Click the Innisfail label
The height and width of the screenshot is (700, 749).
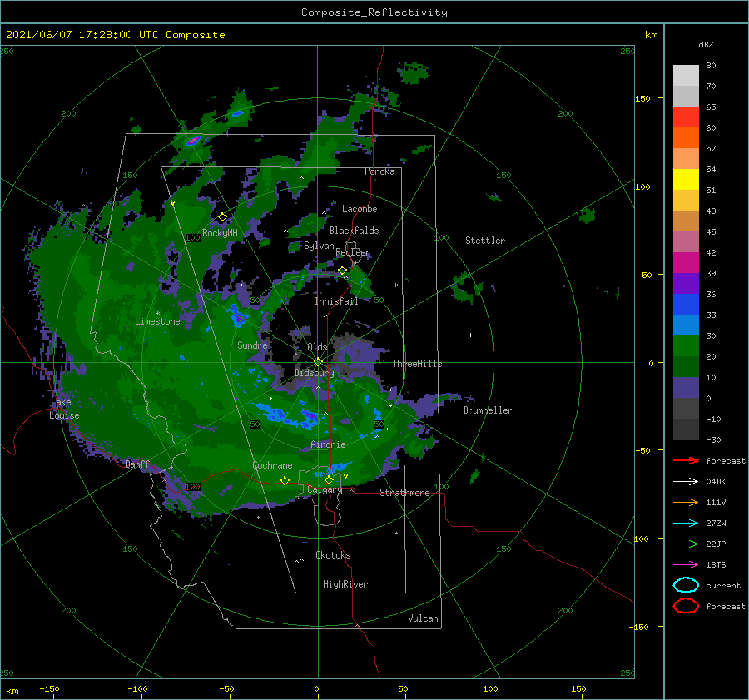pyautogui.click(x=336, y=301)
